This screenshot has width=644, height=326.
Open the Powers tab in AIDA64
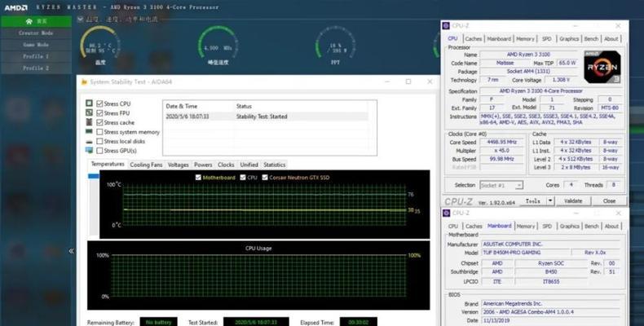203,165
